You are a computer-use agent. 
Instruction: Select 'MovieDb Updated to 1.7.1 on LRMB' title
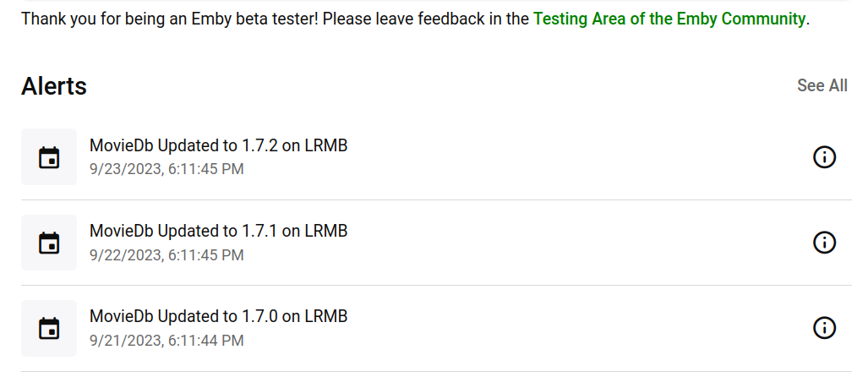point(218,231)
